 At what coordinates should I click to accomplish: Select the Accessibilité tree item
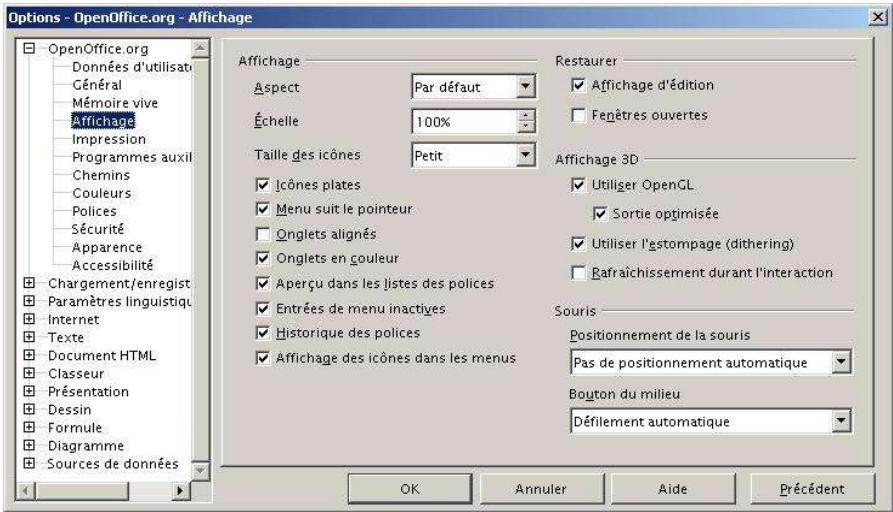click(x=112, y=265)
